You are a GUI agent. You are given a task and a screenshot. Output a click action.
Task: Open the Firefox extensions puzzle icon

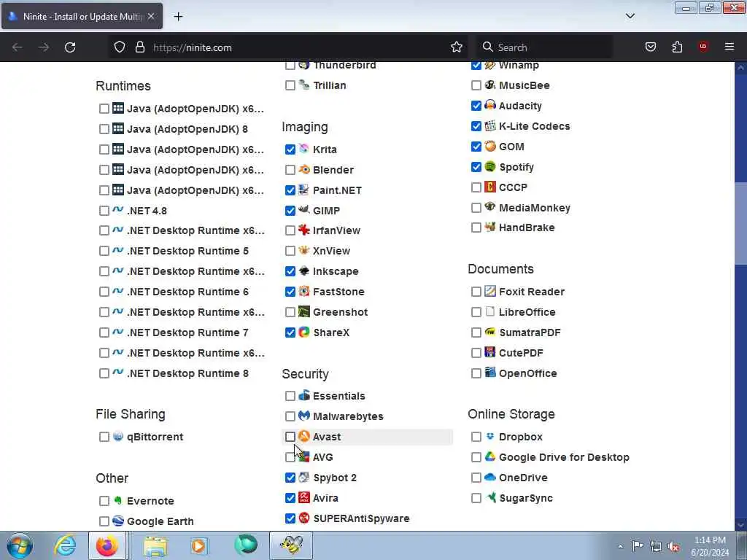[677, 47]
